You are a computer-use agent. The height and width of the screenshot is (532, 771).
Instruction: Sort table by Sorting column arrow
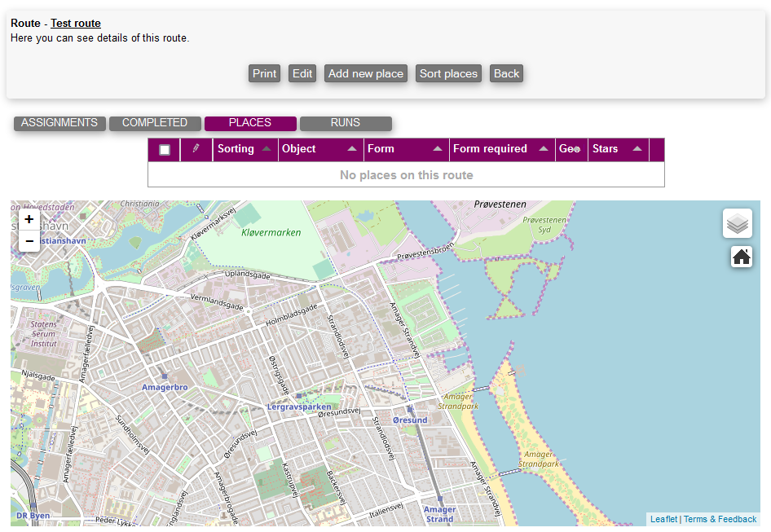[267, 149]
